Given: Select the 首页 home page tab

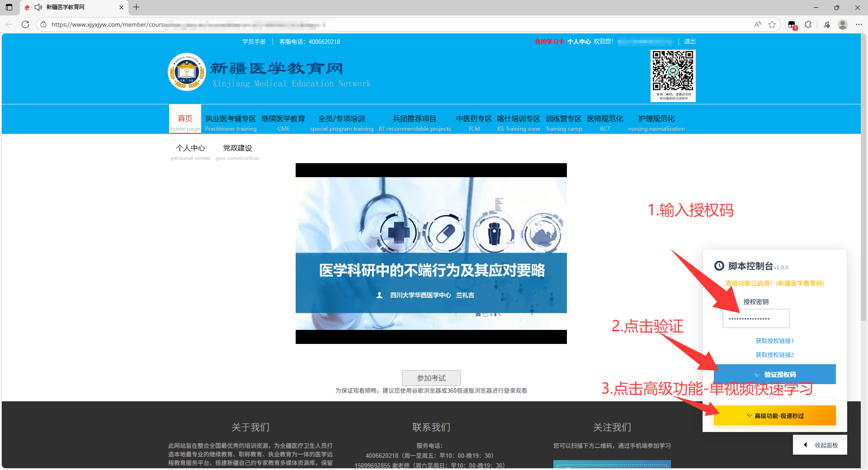Looking at the screenshot, I should pyautogui.click(x=185, y=122).
